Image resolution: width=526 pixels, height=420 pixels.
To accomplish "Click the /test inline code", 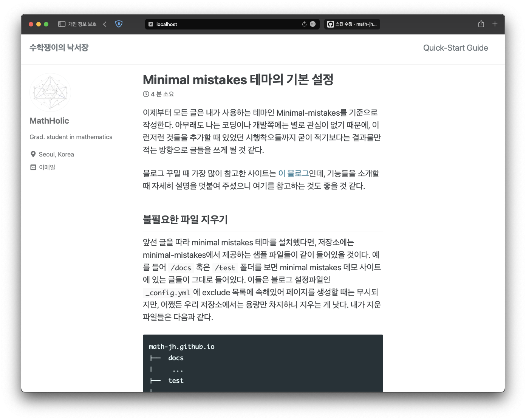I will [x=225, y=268].
